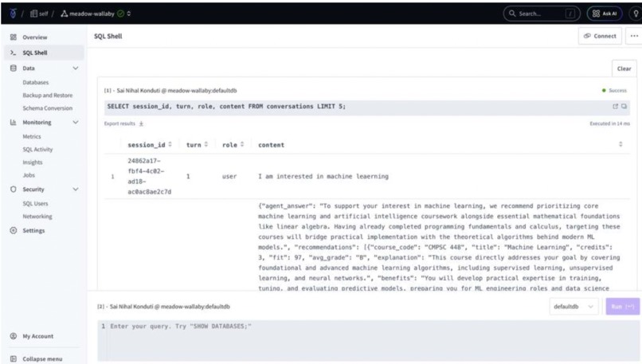Click the magnifier icon in search
642x364 pixels.
click(512, 14)
